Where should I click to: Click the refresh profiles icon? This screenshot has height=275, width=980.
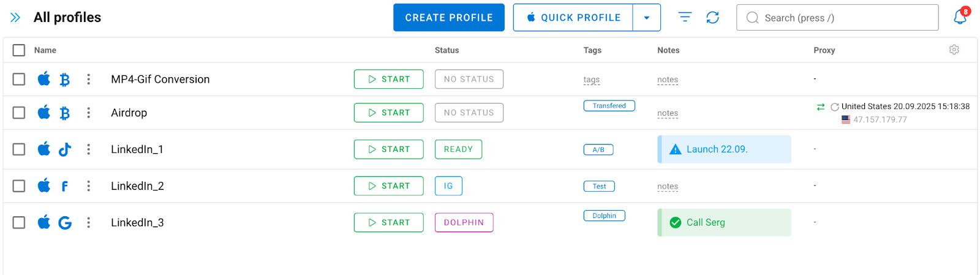tap(712, 17)
